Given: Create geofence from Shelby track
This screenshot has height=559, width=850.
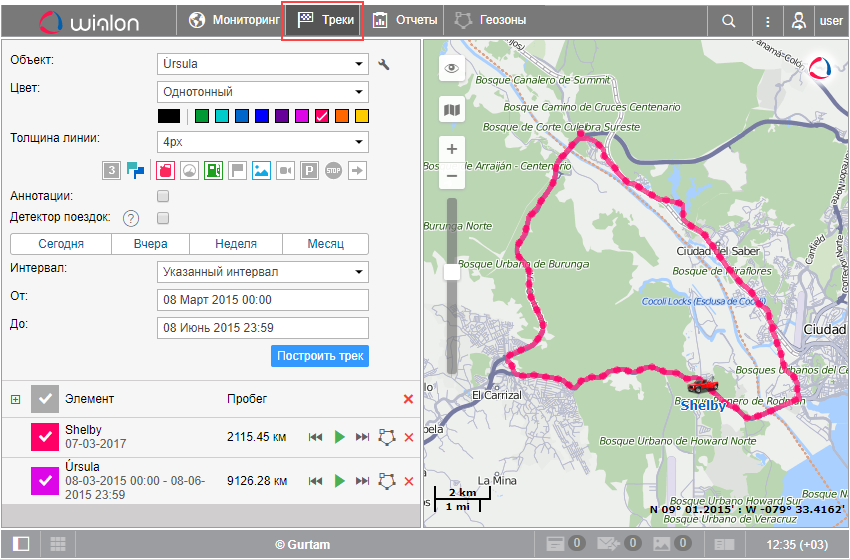Looking at the screenshot, I should click(387, 437).
